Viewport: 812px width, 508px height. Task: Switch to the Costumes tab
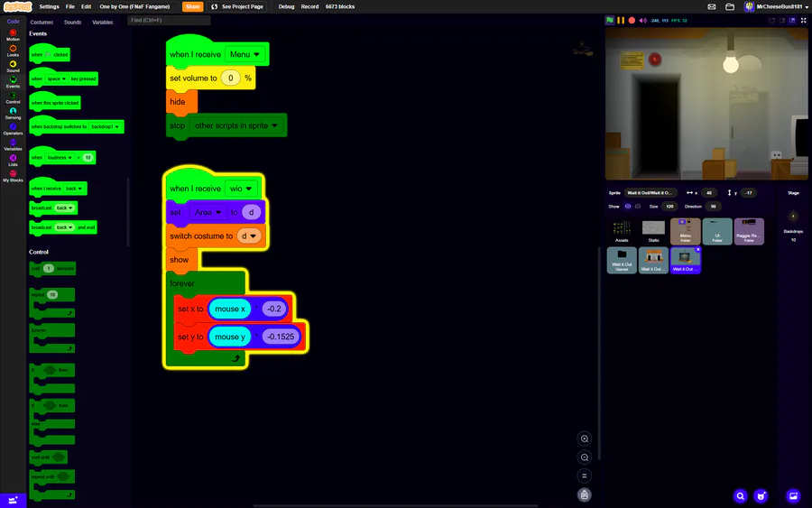[x=42, y=23]
